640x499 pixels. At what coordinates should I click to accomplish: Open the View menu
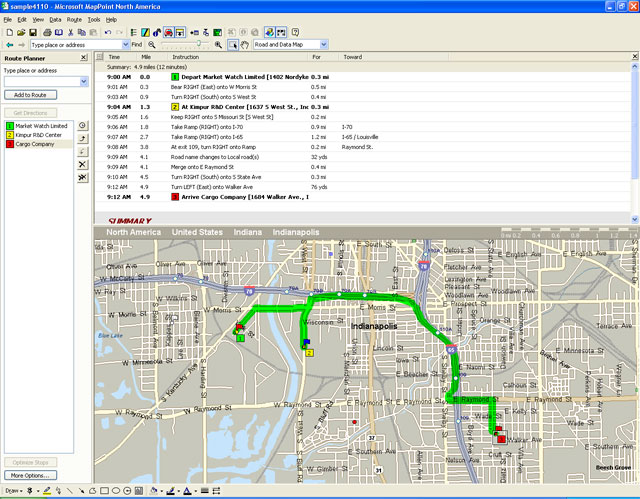pyautogui.click(x=38, y=20)
